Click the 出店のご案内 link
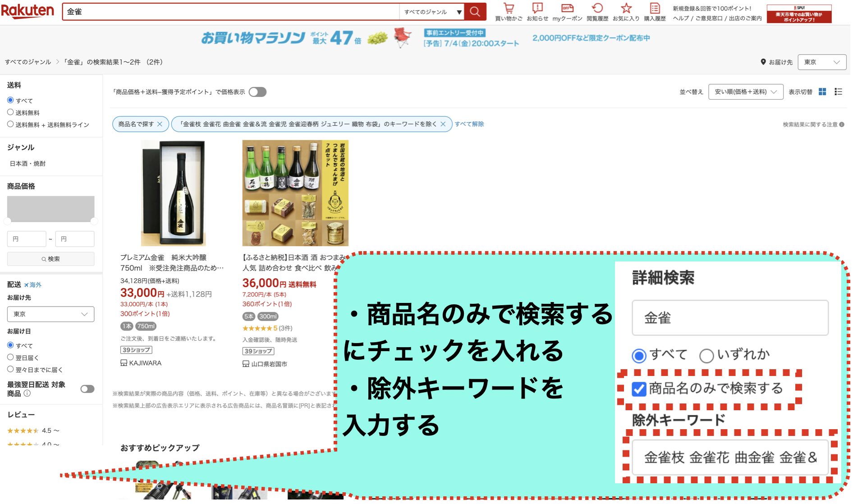Image resolution: width=853 pixels, height=504 pixels. tap(745, 18)
